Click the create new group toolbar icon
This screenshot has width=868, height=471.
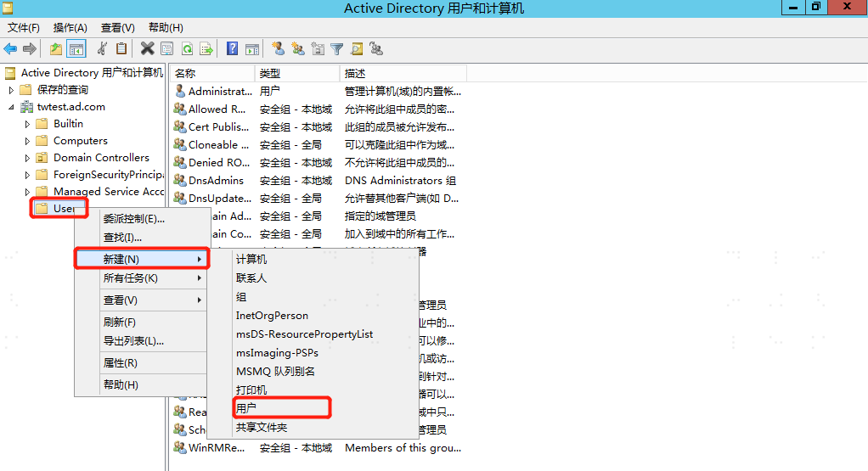pos(298,48)
